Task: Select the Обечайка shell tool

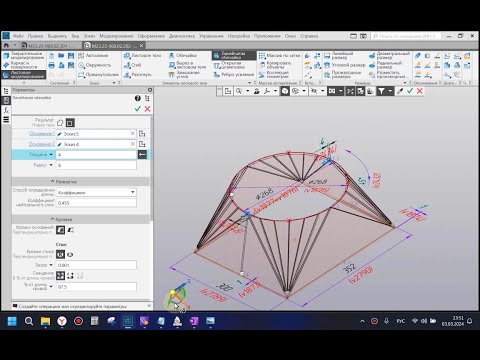Action: click(x=183, y=55)
